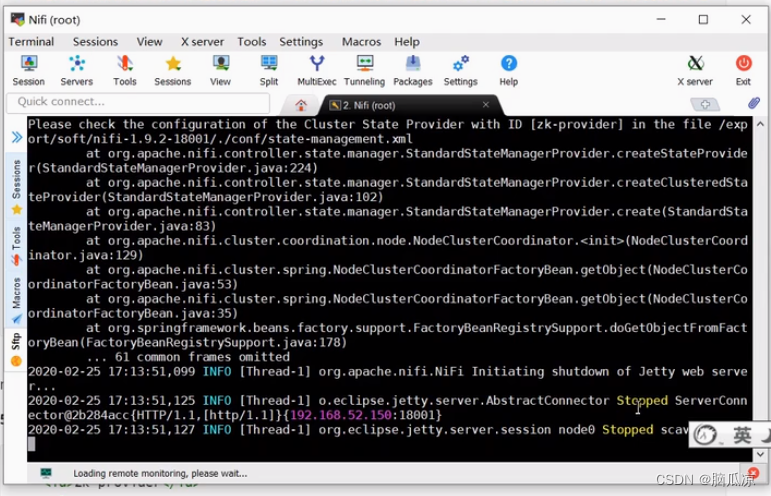Open the Macros menu
Image resolution: width=771 pixels, height=496 pixels.
tap(361, 42)
